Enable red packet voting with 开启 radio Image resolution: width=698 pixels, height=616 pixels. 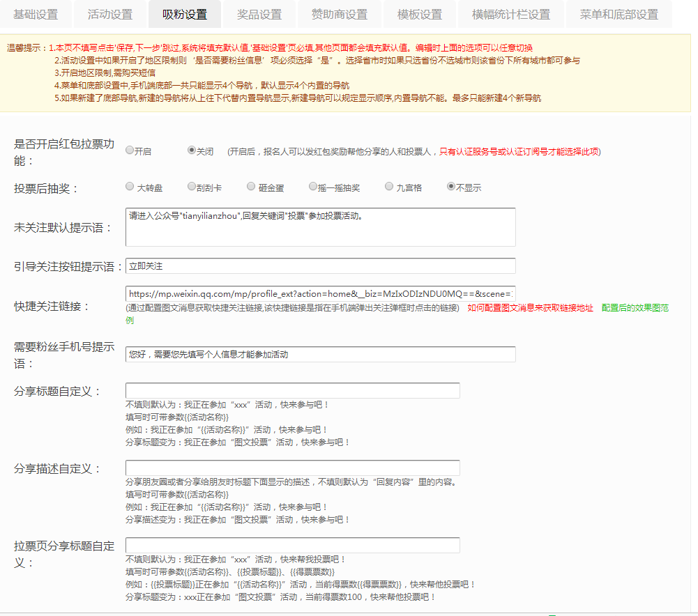(130, 150)
